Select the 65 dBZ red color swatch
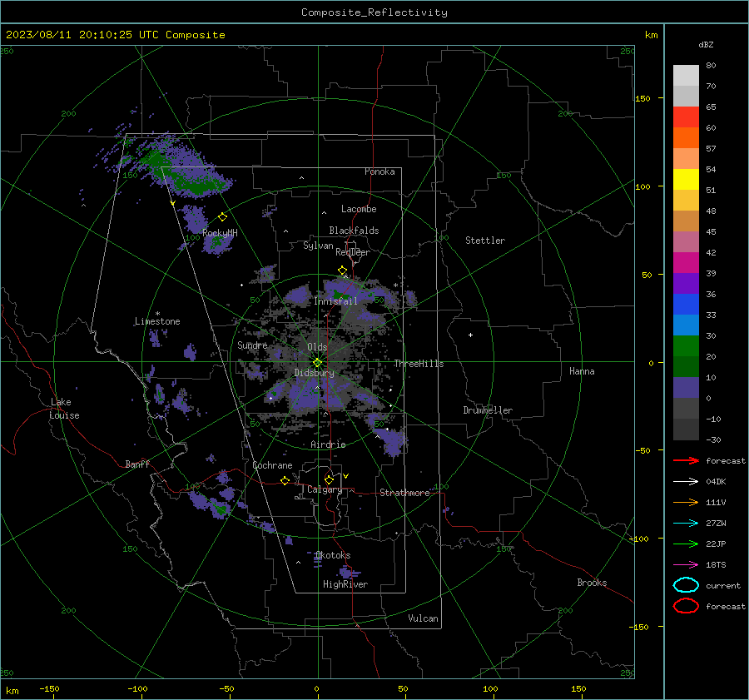This screenshot has width=749, height=700. click(686, 117)
